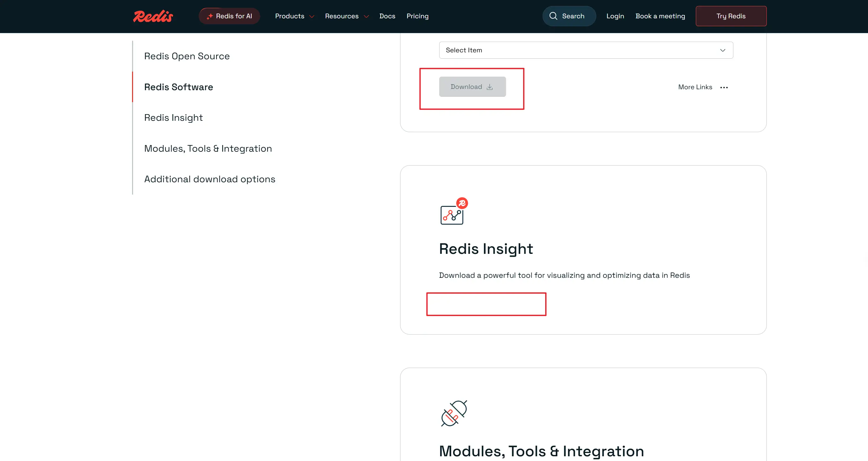The image size is (868, 461).
Task: Select Redis Insight in sidebar
Action: pos(173,118)
